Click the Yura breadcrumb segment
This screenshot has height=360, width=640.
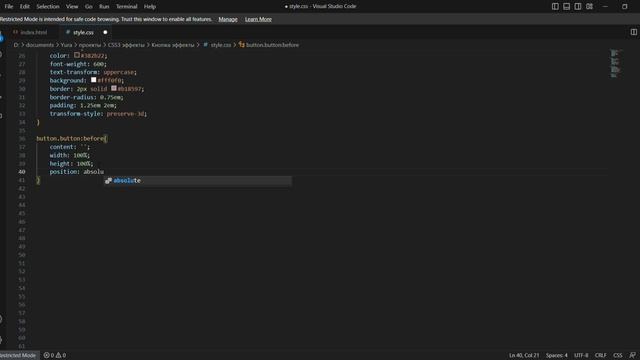66,45
